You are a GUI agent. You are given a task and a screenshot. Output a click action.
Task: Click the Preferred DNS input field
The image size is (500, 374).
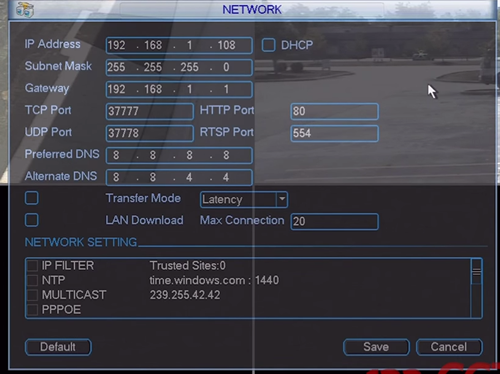tap(179, 155)
